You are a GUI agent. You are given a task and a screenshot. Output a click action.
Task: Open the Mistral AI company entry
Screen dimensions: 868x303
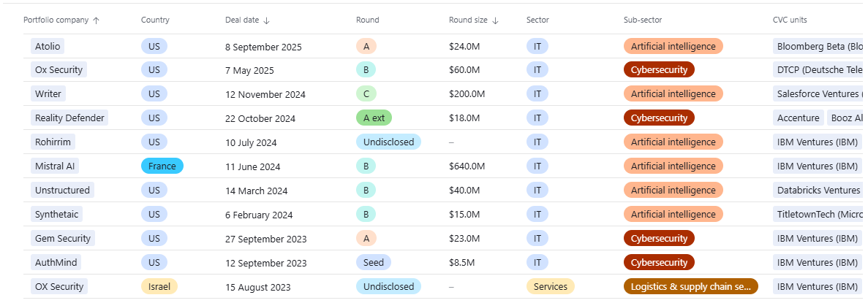[54, 166]
